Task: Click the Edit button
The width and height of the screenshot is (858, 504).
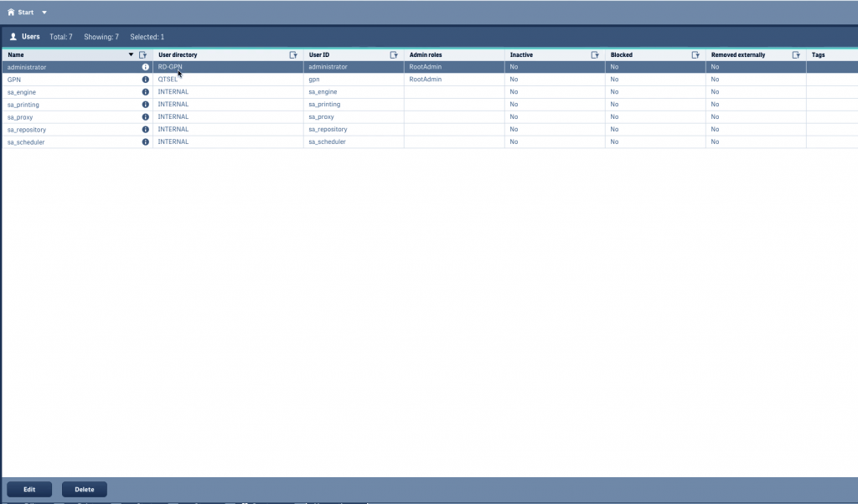Action: (29, 489)
